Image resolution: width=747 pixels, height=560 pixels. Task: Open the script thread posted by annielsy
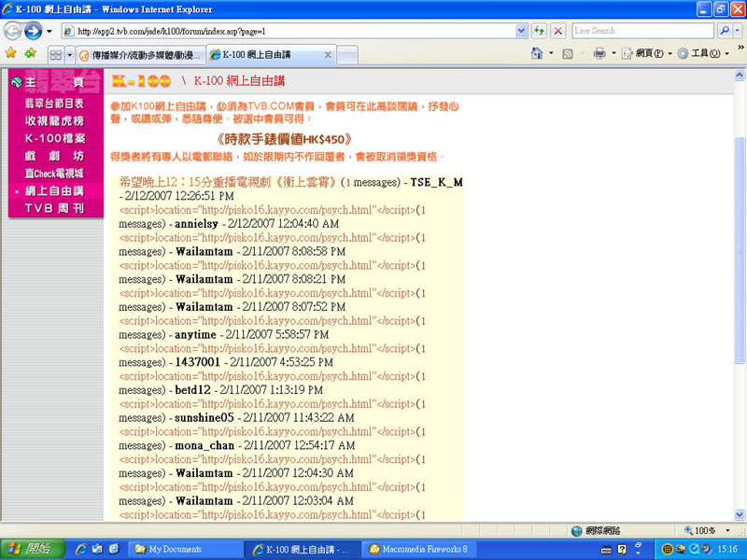pyautogui.click(x=267, y=210)
